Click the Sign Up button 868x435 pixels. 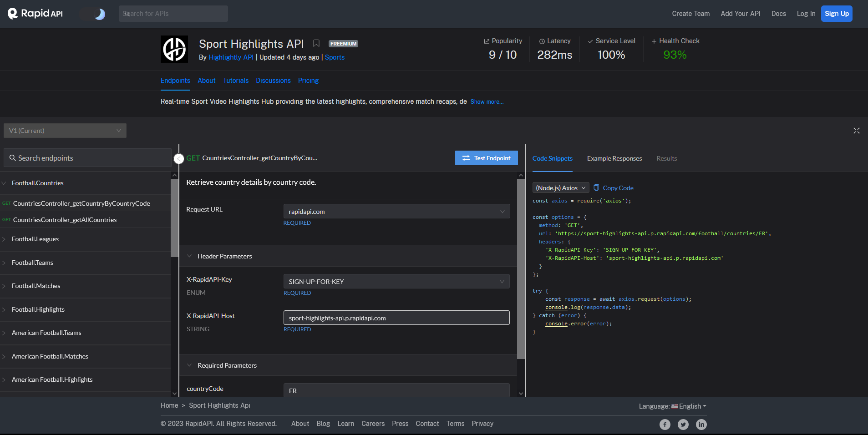[837, 14]
